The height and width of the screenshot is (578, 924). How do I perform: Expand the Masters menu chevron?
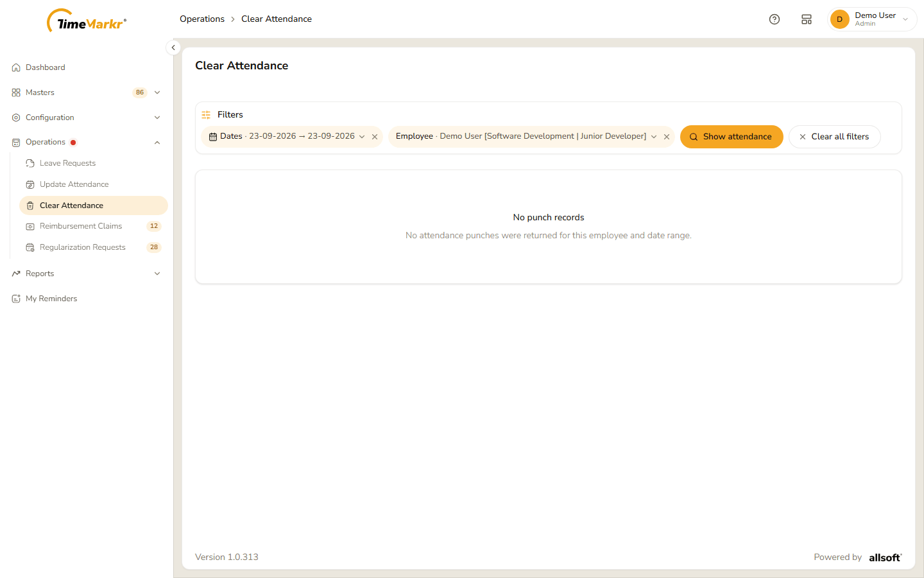pos(157,92)
